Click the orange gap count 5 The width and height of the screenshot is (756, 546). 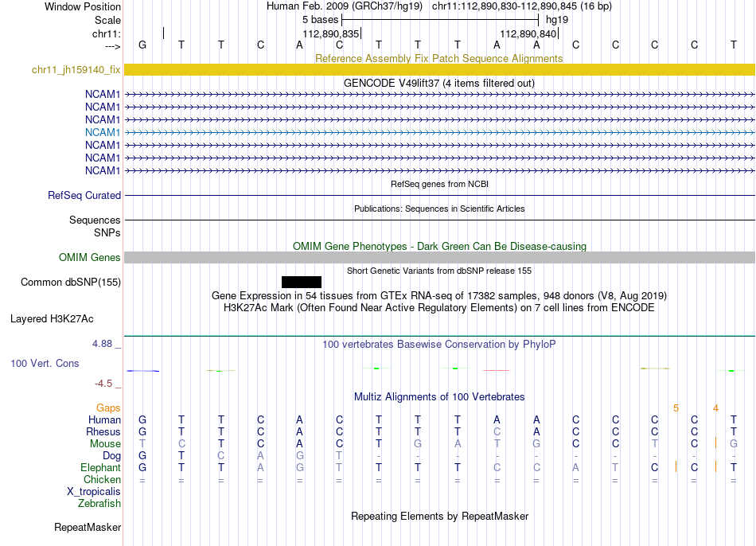click(x=676, y=408)
